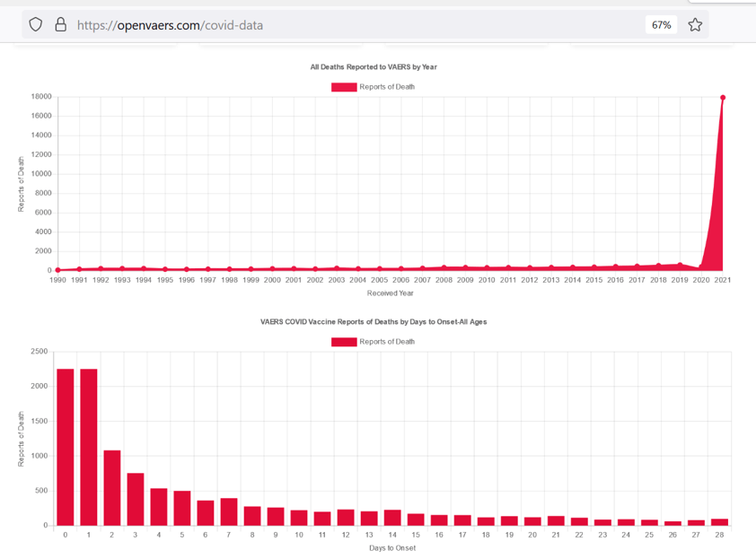Click red legend swatch of the days-to-onset chart

coord(344,342)
